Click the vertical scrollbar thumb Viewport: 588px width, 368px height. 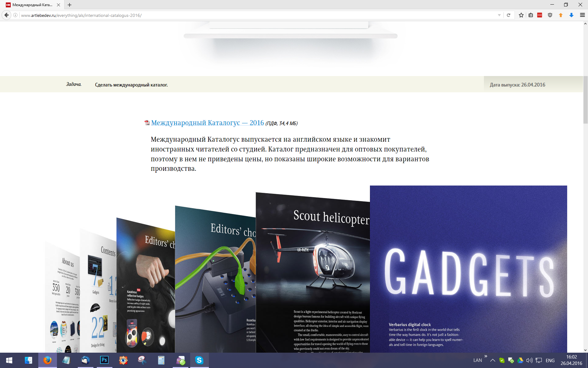(x=585, y=100)
